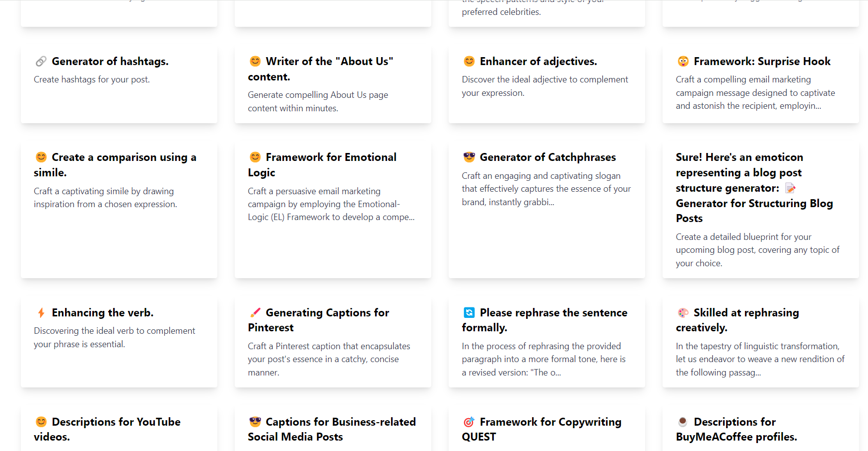Viewport: 868px width, 451px height.
Task: Click the target icon on Copywriting QUEST card
Action: [x=469, y=422]
